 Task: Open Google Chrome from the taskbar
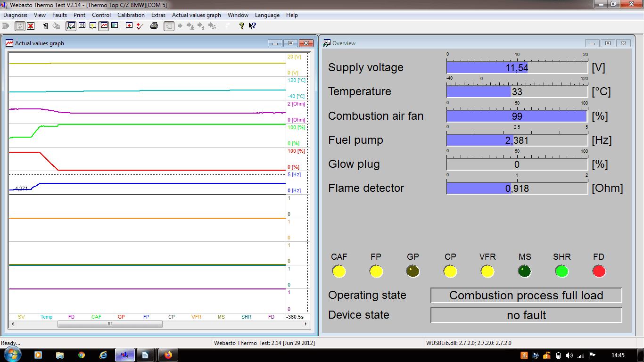coord(82,355)
